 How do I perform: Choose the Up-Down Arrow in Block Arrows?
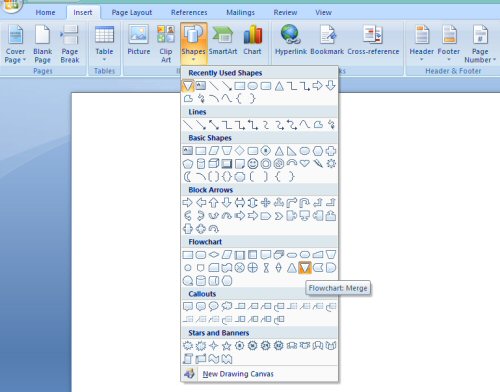253,203
